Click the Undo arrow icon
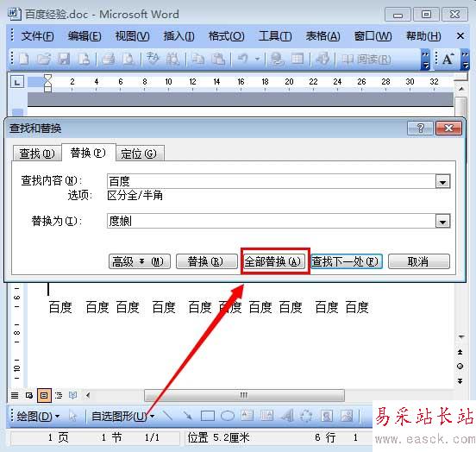This screenshot has width=476, height=452. coord(242,59)
